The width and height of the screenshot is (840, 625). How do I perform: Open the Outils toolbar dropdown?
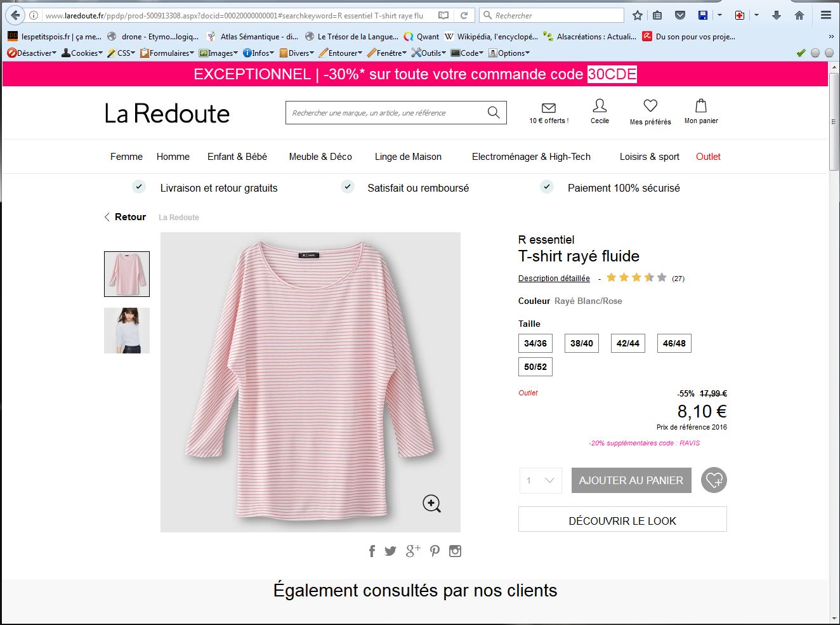point(429,53)
